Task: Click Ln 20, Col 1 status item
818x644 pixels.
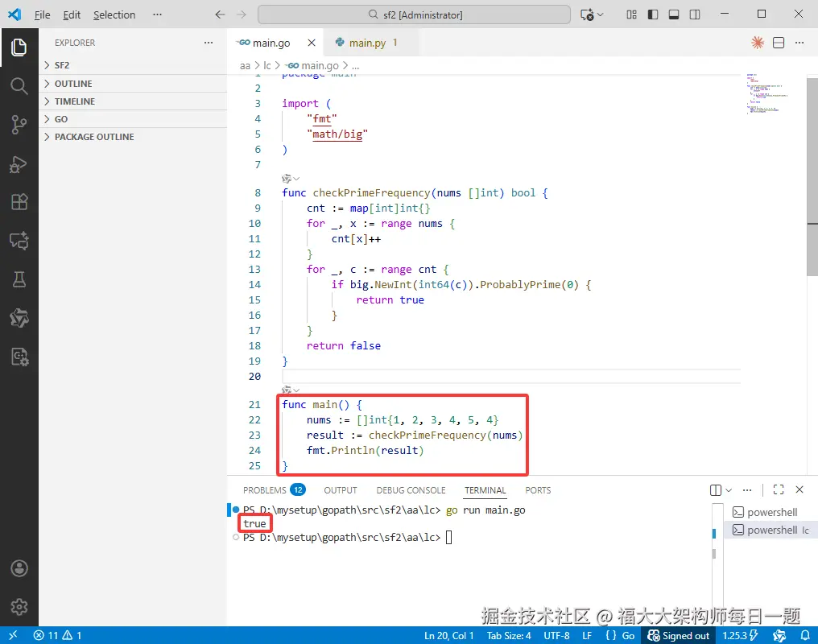Action: pyautogui.click(x=448, y=635)
